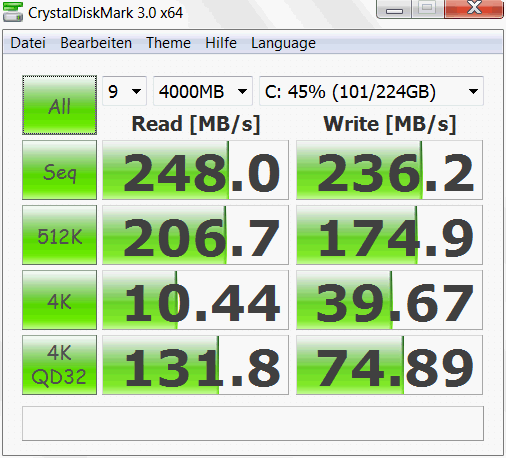
Task: Click the 4K write result 39.67
Action: (389, 300)
